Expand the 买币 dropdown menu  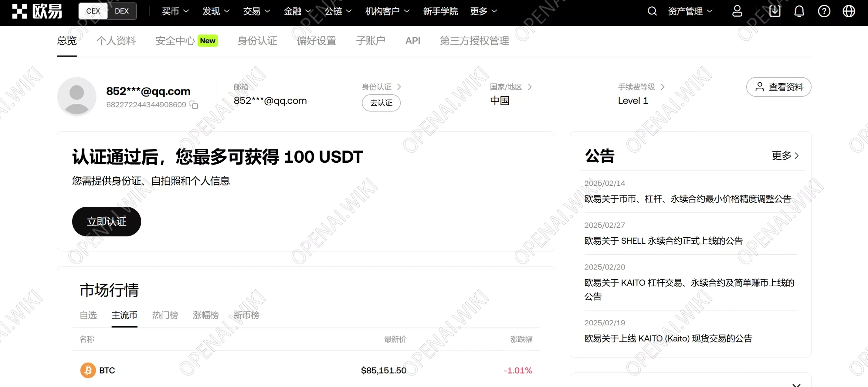tap(175, 11)
